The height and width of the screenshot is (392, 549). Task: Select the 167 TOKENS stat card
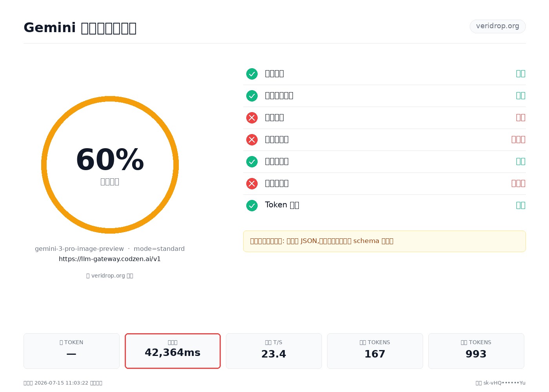pos(375,351)
